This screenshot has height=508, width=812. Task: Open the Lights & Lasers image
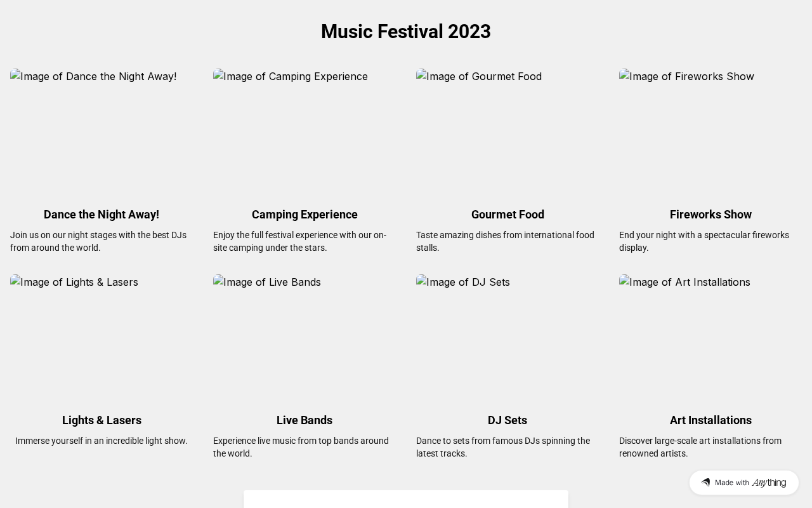point(101,338)
